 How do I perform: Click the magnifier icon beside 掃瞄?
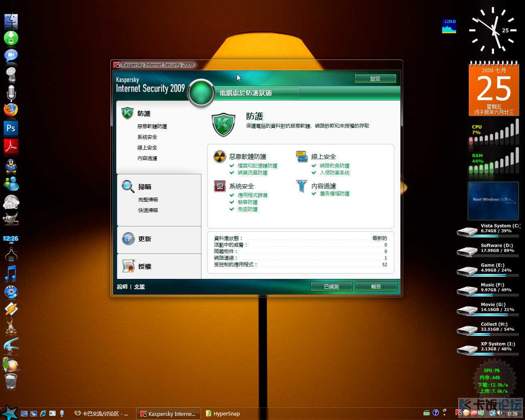point(128,187)
